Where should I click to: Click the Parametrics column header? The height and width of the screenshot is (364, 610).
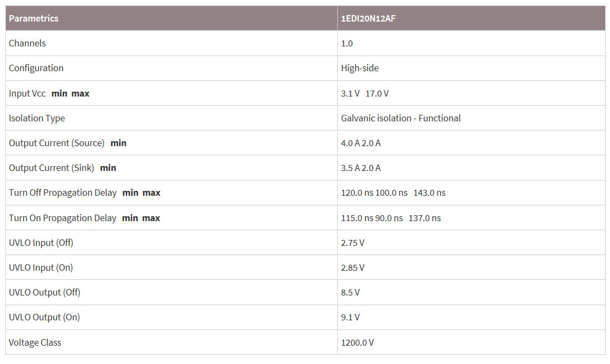click(x=33, y=18)
